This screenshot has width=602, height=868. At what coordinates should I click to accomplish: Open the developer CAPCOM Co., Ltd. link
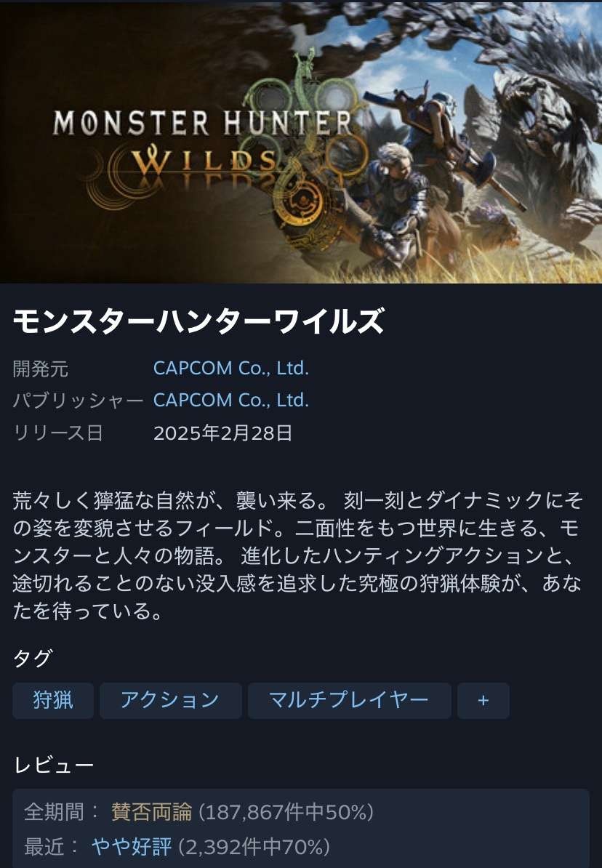231,368
